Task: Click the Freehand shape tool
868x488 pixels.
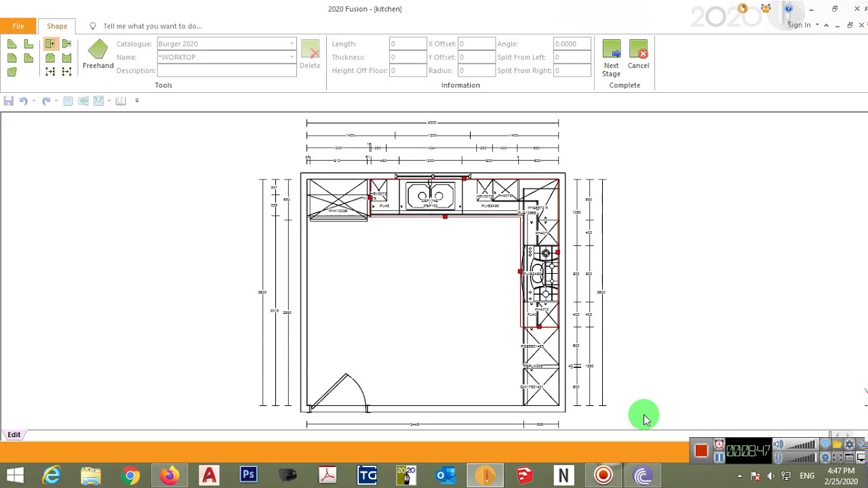Action: point(98,54)
